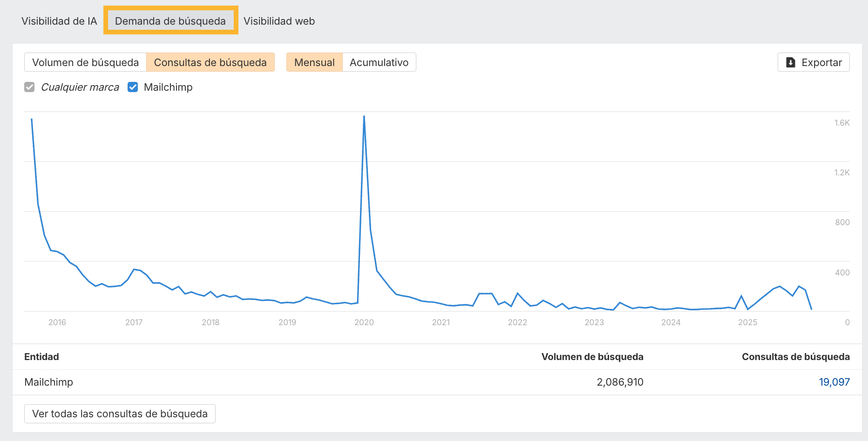Switch chart to Acumulativo mode

[379, 62]
